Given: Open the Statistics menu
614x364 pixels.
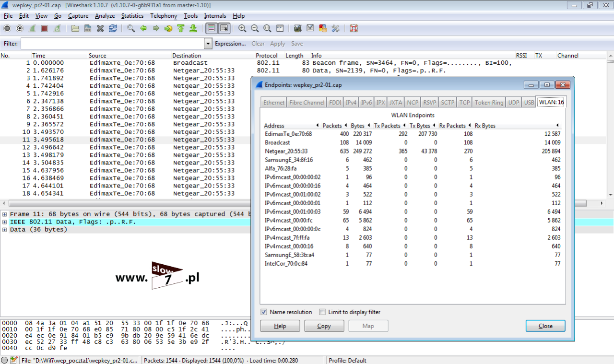Looking at the screenshot, I should [x=132, y=16].
